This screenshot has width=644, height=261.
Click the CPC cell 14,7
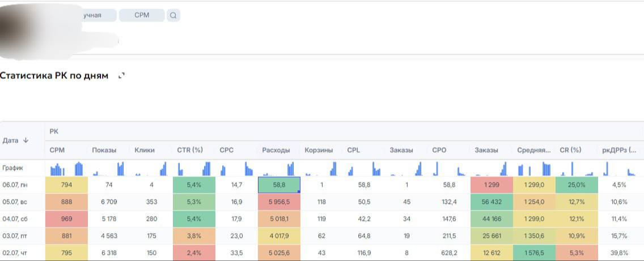[x=236, y=185]
